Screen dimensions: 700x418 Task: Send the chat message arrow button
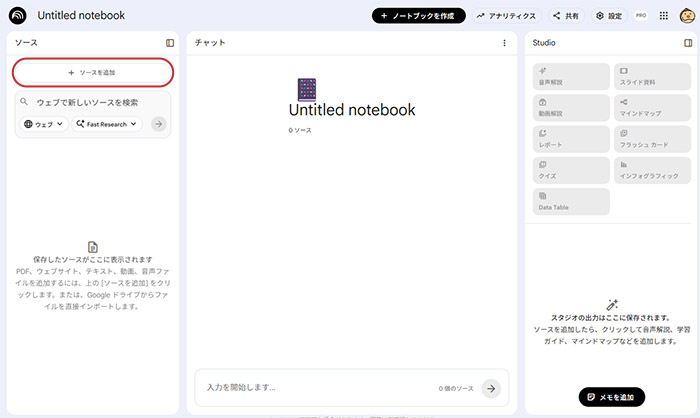(x=491, y=389)
